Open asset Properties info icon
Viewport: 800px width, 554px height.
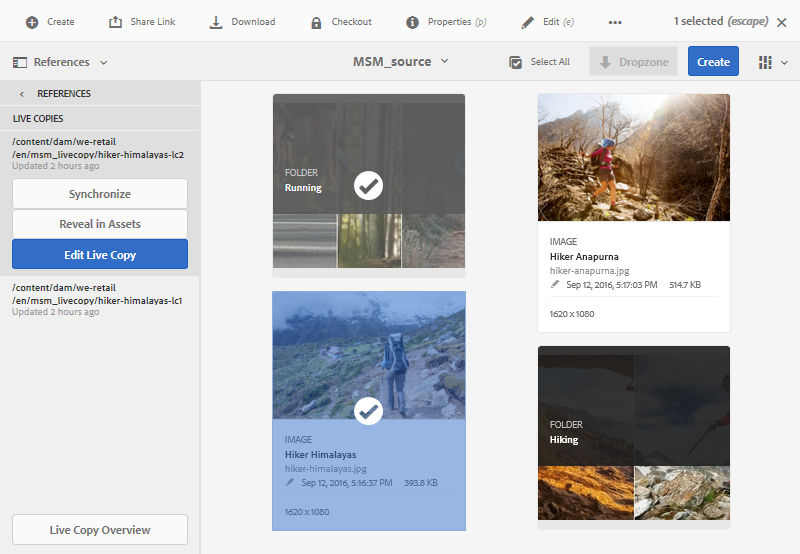[x=412, y=22]
